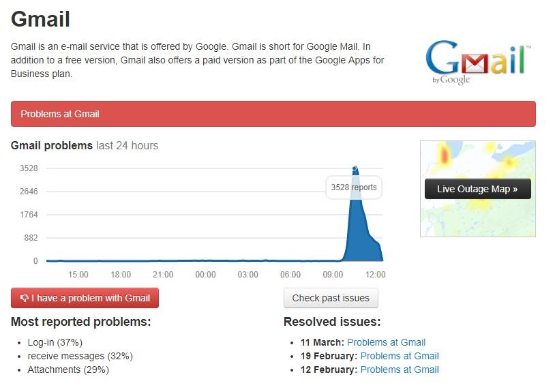Click the 09:00 time label on chart

click(x=333, y=275)
